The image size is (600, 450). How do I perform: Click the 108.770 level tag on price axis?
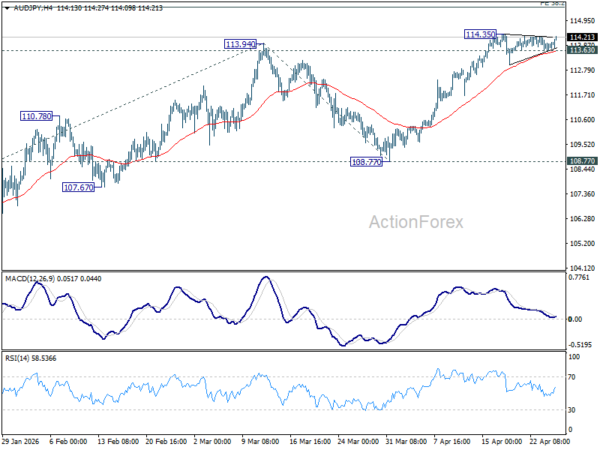coord(582,161)
